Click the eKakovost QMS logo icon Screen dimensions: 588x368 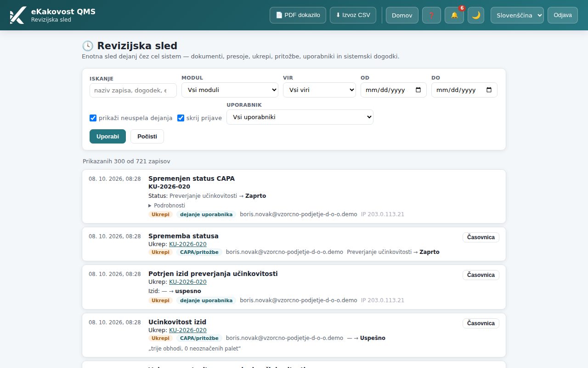coord(17,15)
